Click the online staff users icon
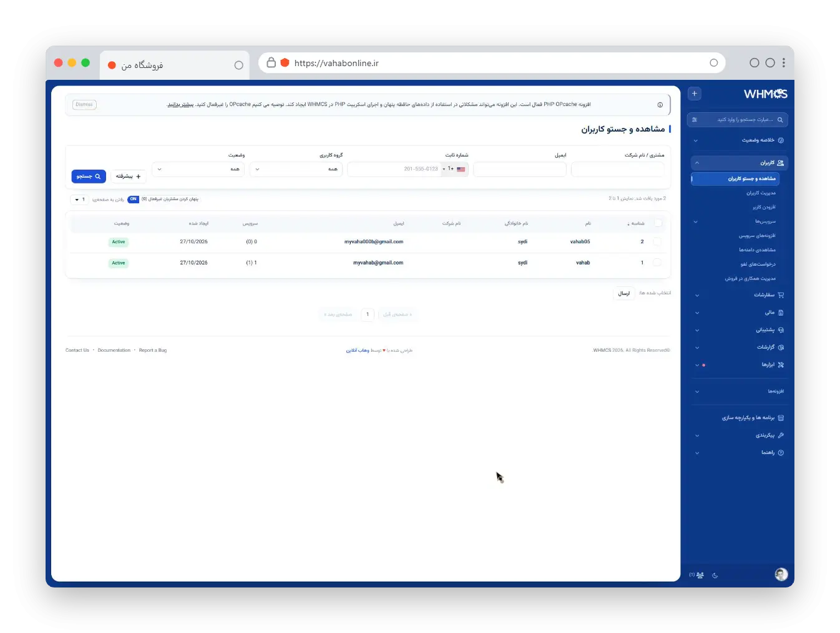The height and width of the screenshot is (633, 840). tap(700, 575)
